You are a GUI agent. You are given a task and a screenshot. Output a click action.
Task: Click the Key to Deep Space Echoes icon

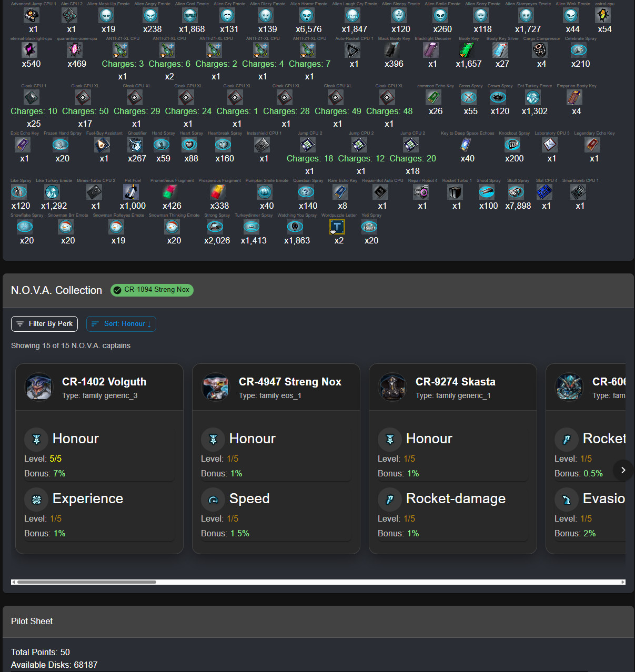coord(466,145)
